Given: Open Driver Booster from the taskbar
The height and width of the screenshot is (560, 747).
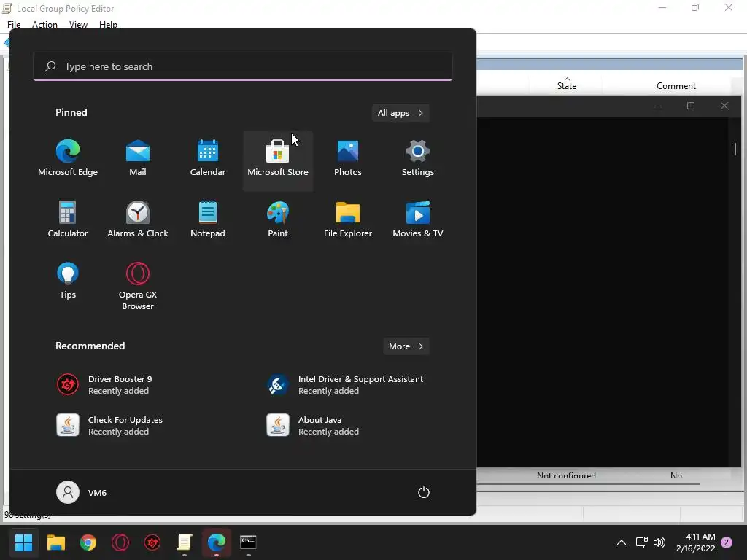Looking at the screenshot, I should (152, 542).
